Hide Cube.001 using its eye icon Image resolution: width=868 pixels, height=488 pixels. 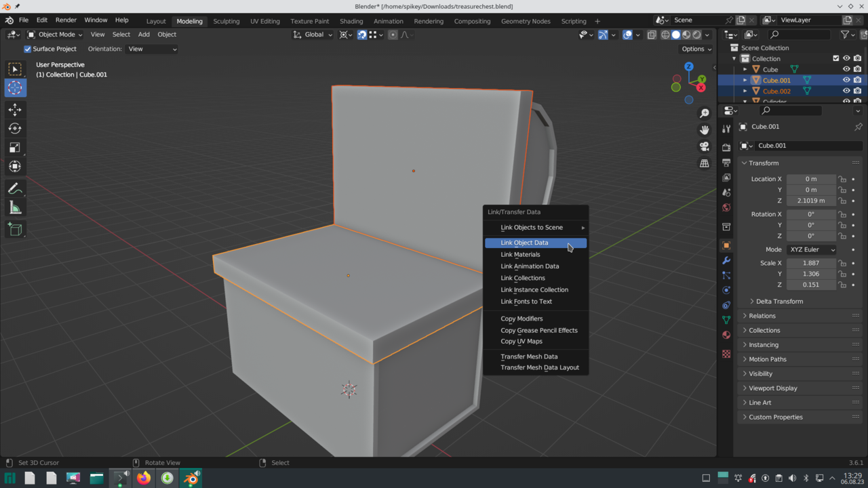point(846,80)
